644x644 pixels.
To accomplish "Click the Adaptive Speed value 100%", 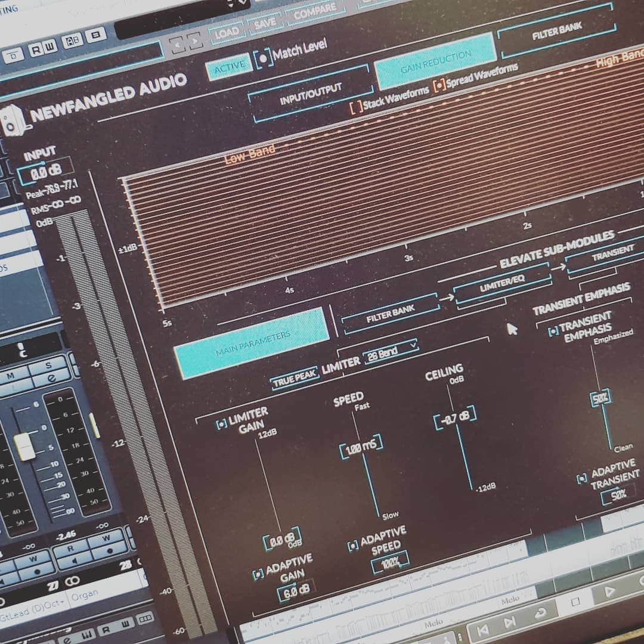I will pos(390,562).
